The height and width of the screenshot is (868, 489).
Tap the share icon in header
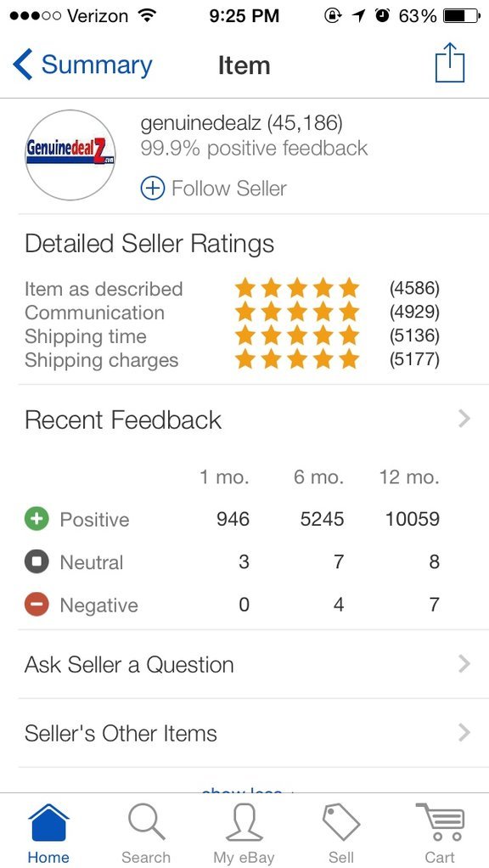click(450, 63)
